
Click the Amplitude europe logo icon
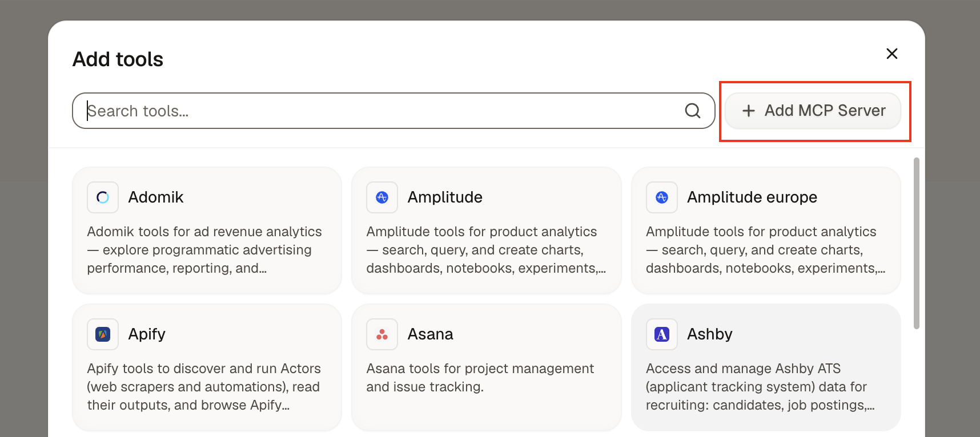point(662,197)
